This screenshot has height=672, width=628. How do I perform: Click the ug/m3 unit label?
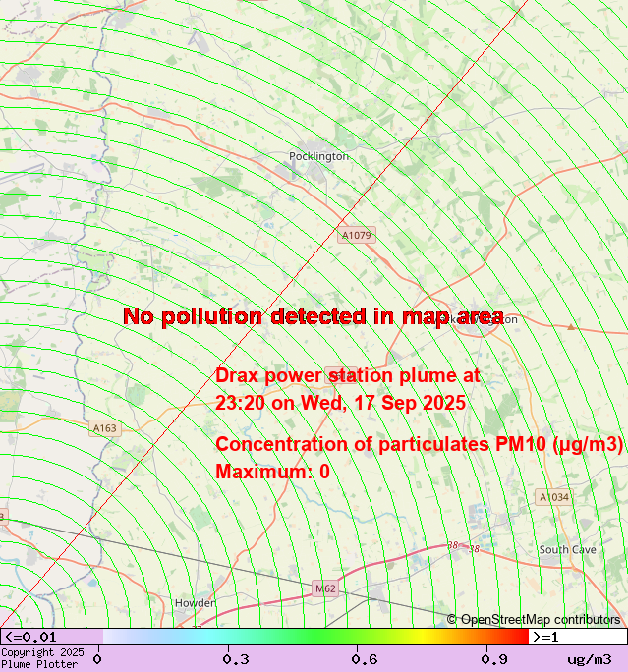click(x=590, y=659)
